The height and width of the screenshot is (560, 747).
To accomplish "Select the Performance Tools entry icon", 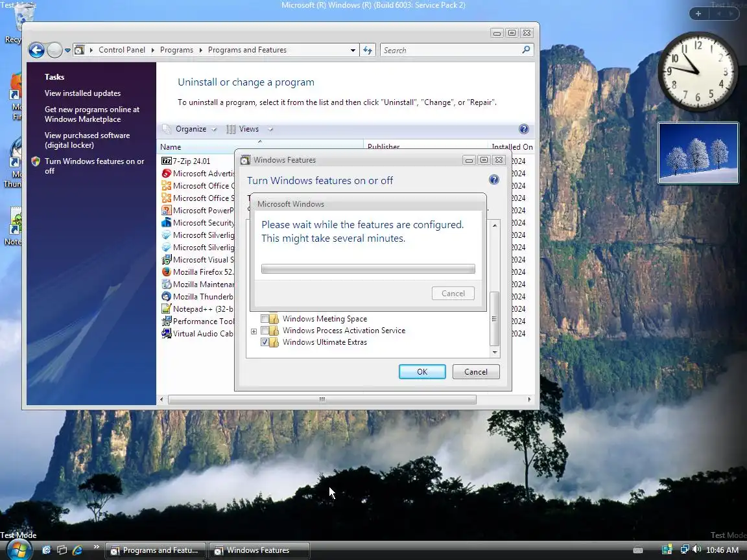I will tap(166, 321).
